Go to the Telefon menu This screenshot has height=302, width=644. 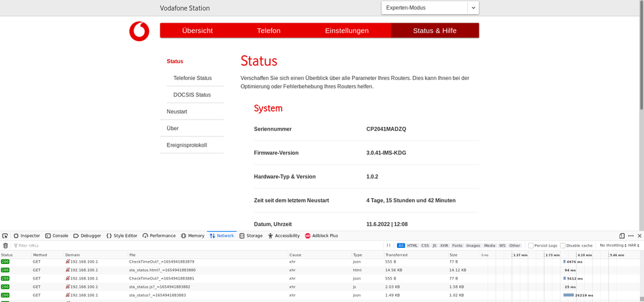pos(269,31)
